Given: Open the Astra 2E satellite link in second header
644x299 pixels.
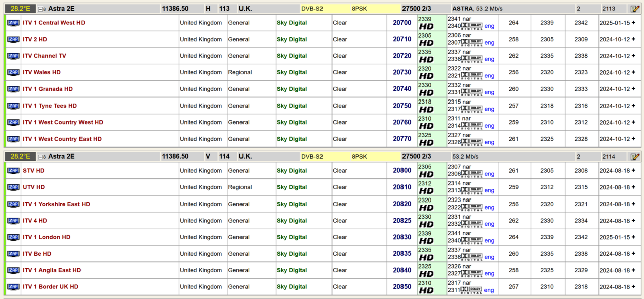Looking at the screenshot, I should [61, 157].
